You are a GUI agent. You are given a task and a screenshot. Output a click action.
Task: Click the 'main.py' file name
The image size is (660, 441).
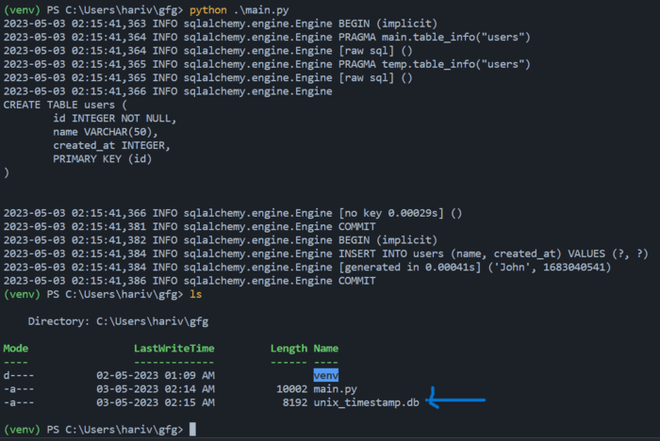tap(335, 389)
